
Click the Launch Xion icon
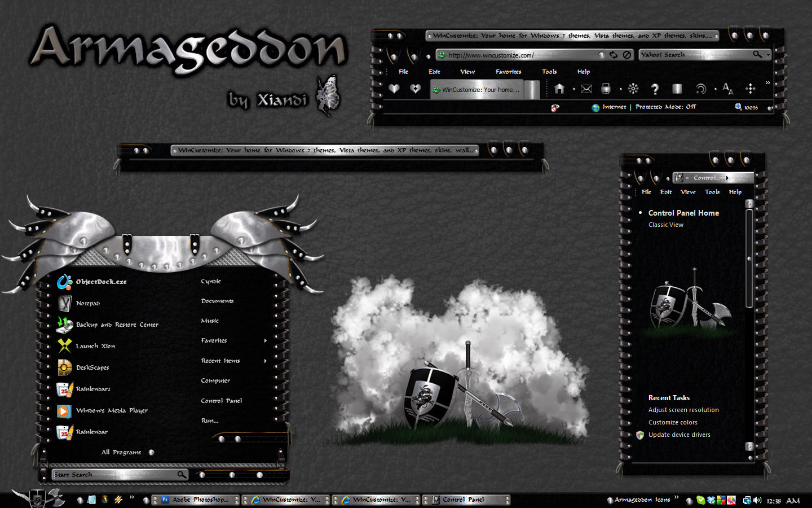65,346
